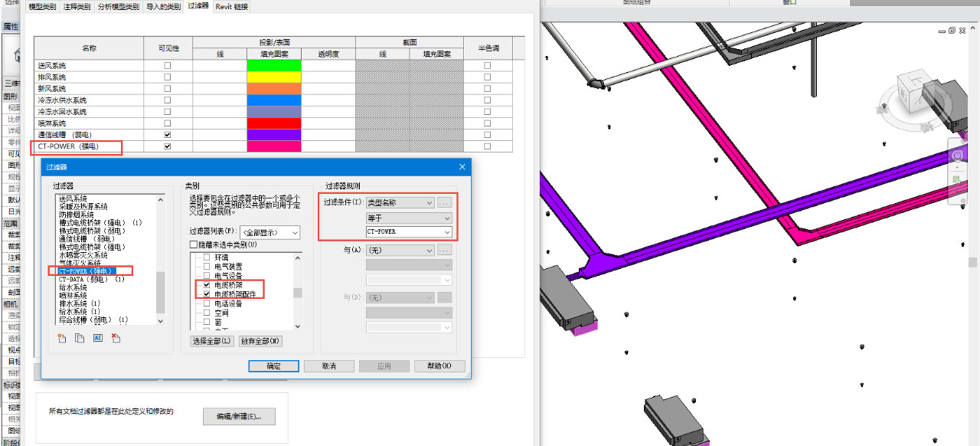Image resolution: width=980 pixels, height=446 pixels.
Task: Click the duplicate filter icon below filter list
Action: pos(80,338)
